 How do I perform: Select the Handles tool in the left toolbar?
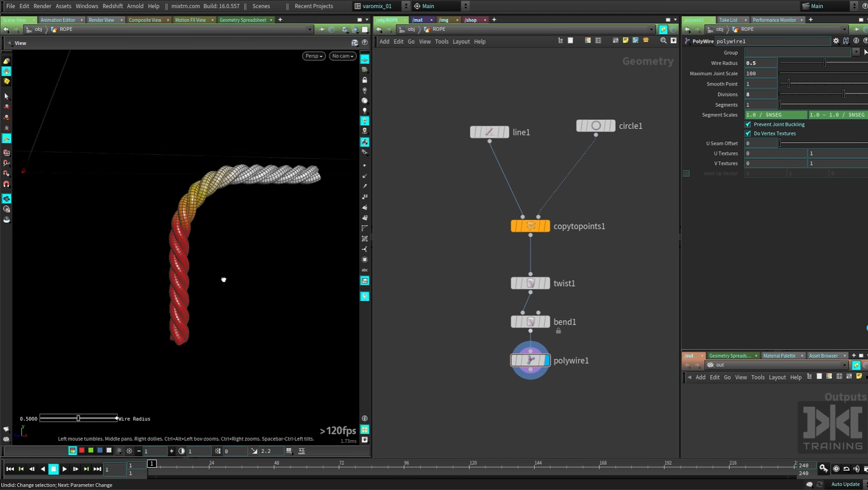[x=7, y=138]
